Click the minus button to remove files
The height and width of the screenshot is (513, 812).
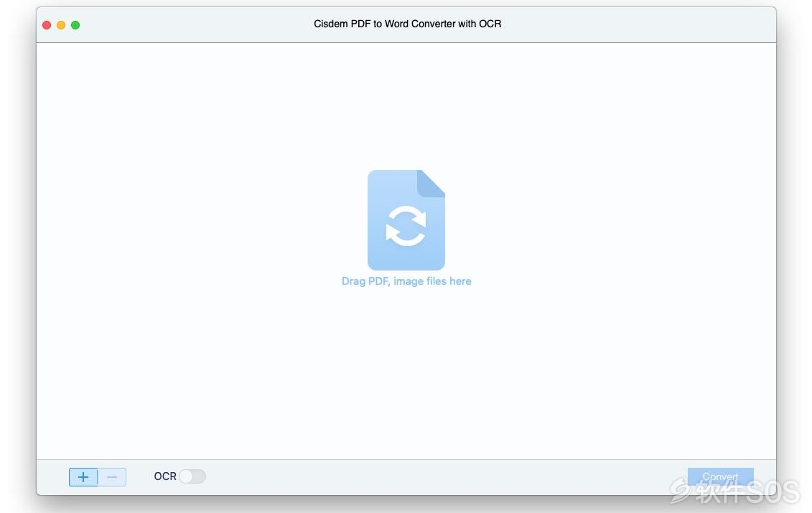click(112, 476)
